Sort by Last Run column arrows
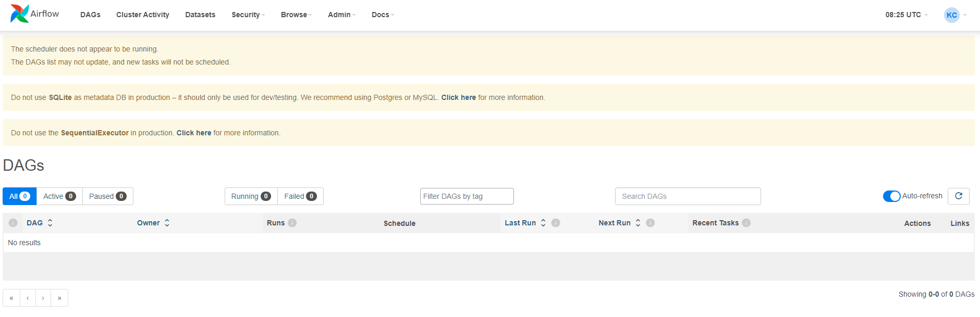980x317 pixels. tap(543, 223)
